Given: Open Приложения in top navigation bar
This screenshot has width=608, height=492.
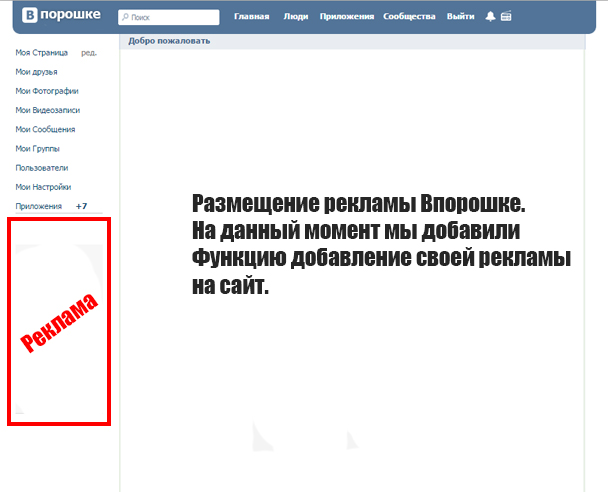Looking at the screenshot, I should 347,16.
